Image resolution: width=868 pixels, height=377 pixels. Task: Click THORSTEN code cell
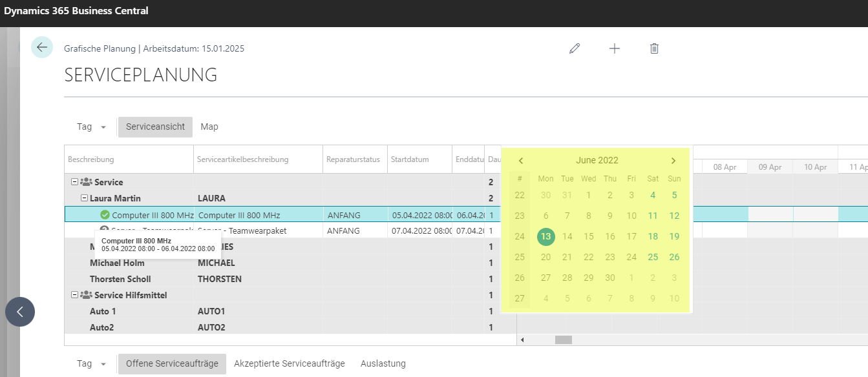coord(258,279)
